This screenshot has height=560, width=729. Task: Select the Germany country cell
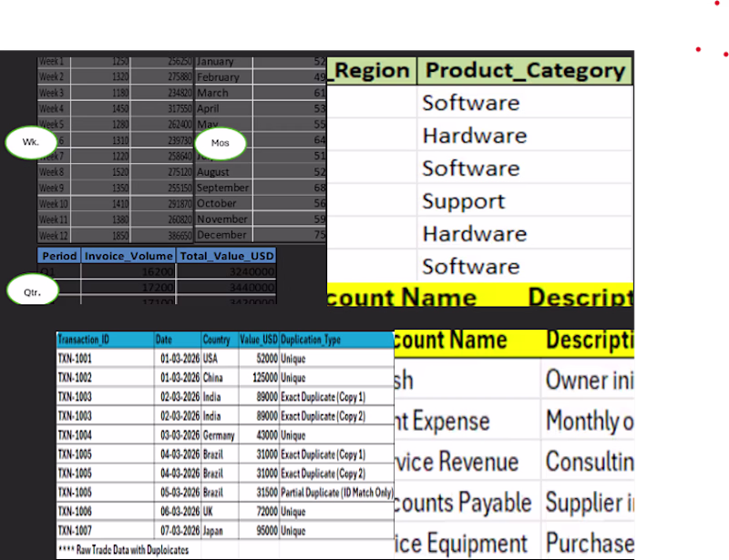click(220, 435)
